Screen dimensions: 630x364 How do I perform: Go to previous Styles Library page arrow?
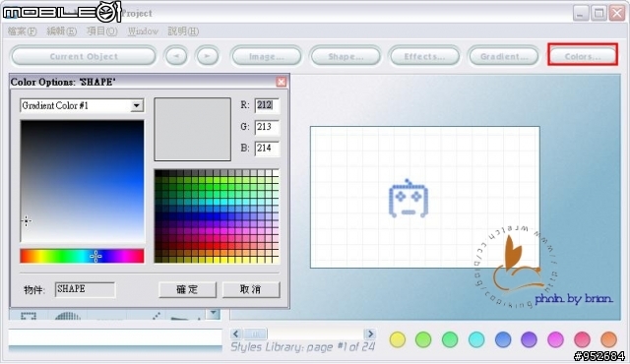[236, 334]
